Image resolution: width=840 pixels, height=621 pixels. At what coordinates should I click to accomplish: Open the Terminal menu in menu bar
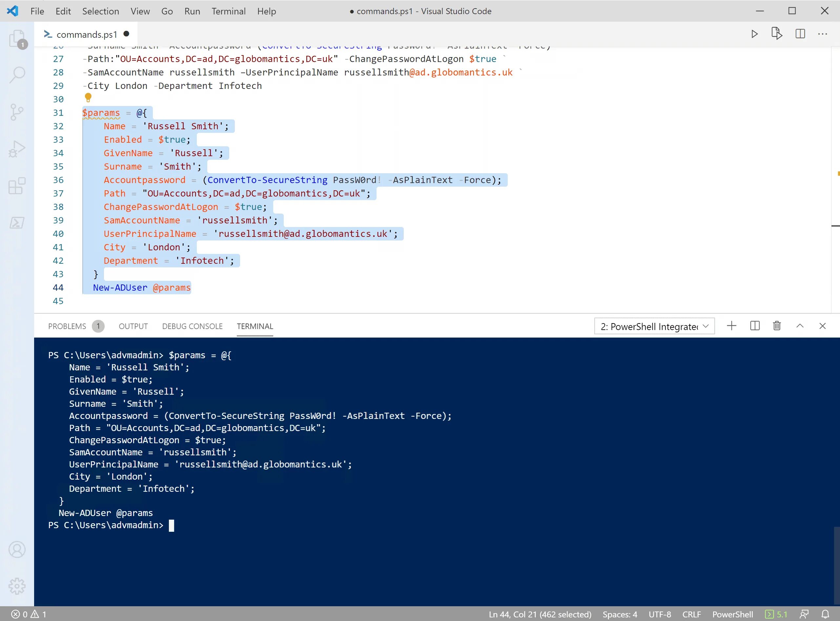pyautogui.click(x=228, y=11)
